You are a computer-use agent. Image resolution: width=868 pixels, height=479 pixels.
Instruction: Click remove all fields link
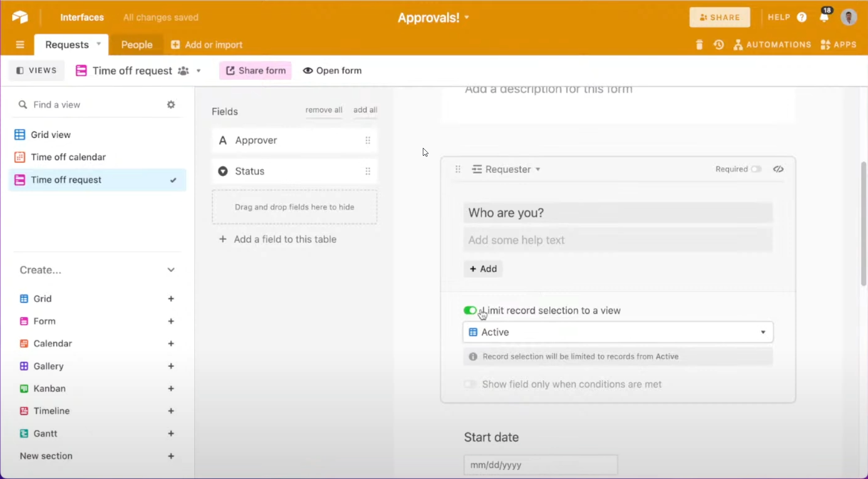pyautogui.click(x=324, y=110)
